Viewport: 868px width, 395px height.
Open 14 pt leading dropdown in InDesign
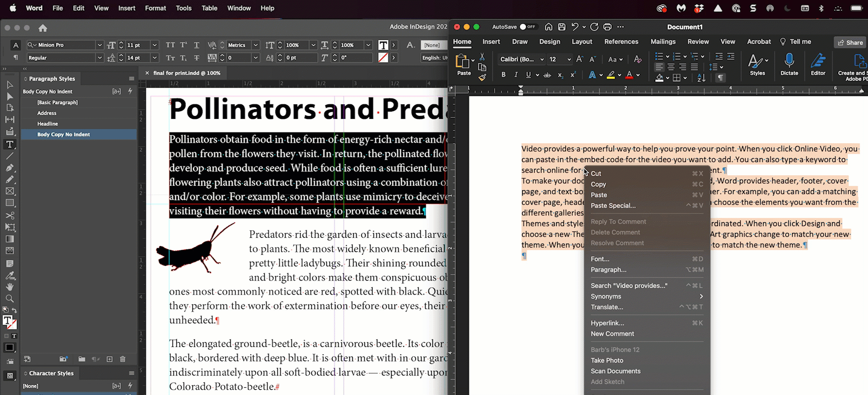tap(154, 58)
